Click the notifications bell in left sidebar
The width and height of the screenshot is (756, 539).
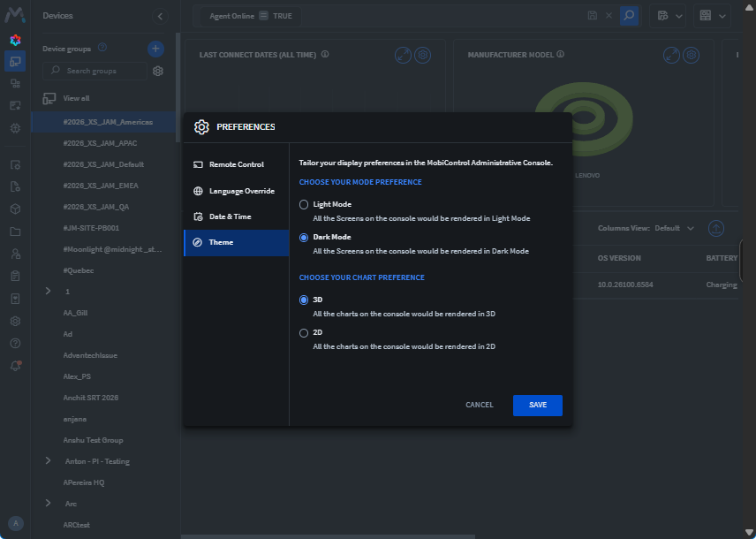(x=15, y=365)
